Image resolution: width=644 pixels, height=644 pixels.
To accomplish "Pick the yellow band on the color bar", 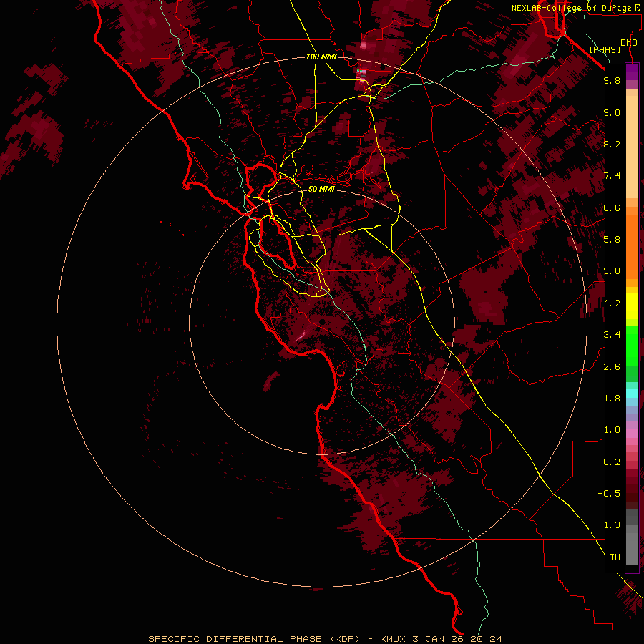I will (x=632, y=306).
